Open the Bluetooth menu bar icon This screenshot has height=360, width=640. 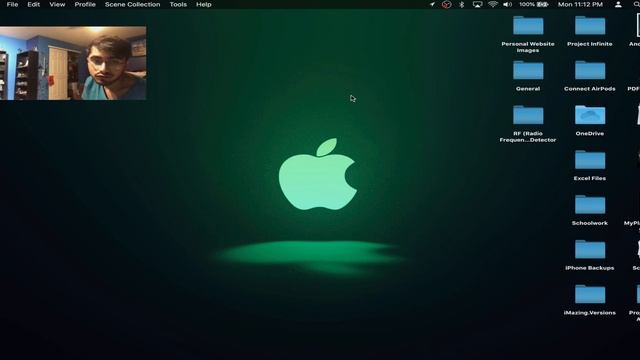coord(462,4)
